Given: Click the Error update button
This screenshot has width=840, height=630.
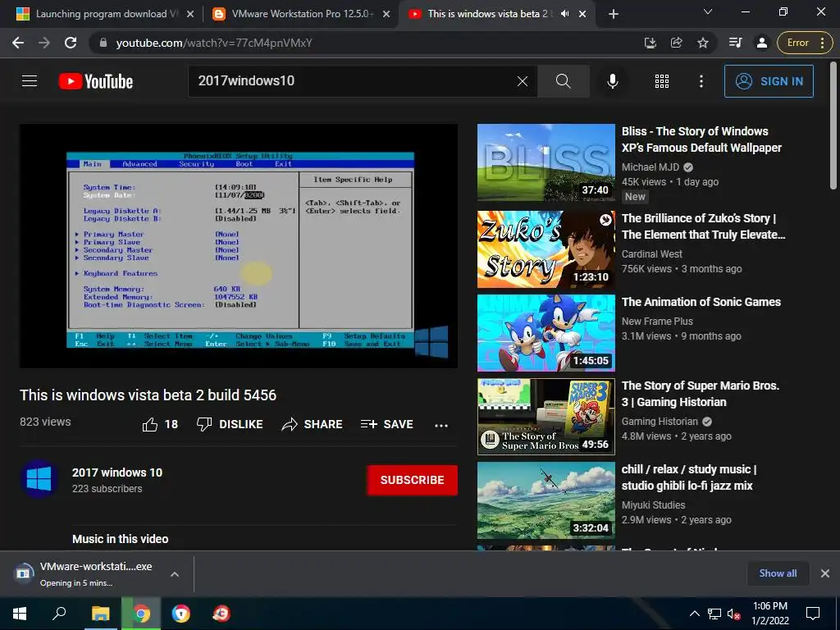Looking at the screenshot, I should tap(804, 43).
